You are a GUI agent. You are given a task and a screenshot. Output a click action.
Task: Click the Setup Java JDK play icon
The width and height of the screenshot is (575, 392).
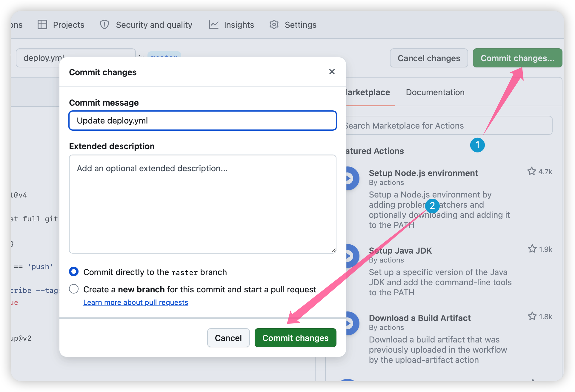[350, 256]
